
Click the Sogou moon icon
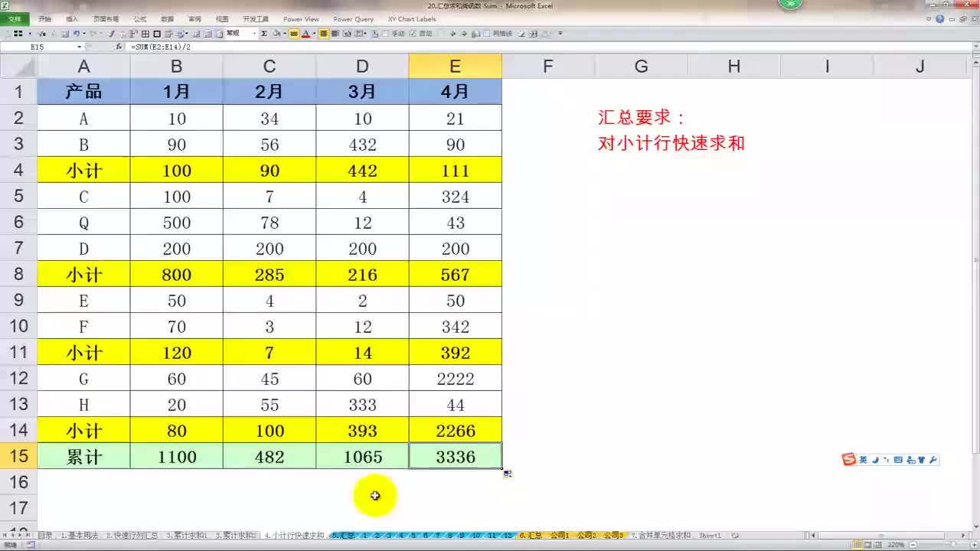874,460
